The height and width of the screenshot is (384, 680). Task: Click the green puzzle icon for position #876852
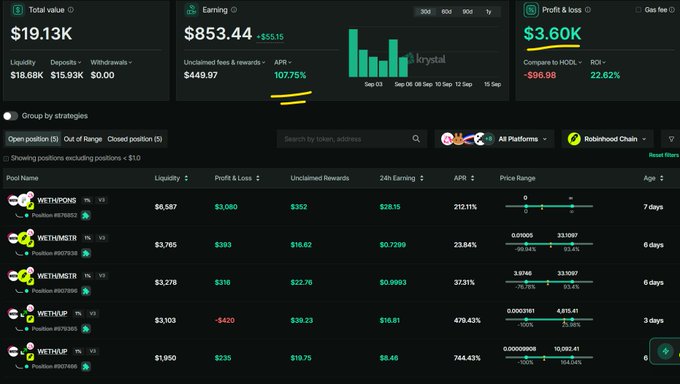(x=86, y=215)
